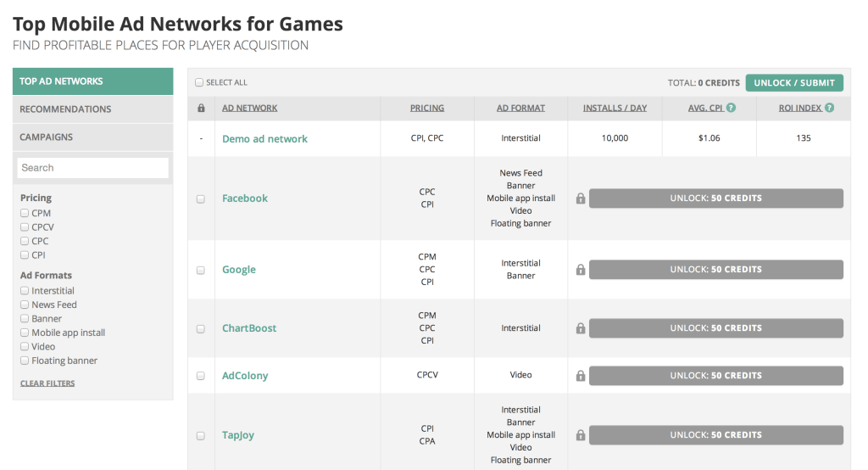Enable the CPM pricing filter
The height and width of the screenshot is (470, 868).
point(25,214)
